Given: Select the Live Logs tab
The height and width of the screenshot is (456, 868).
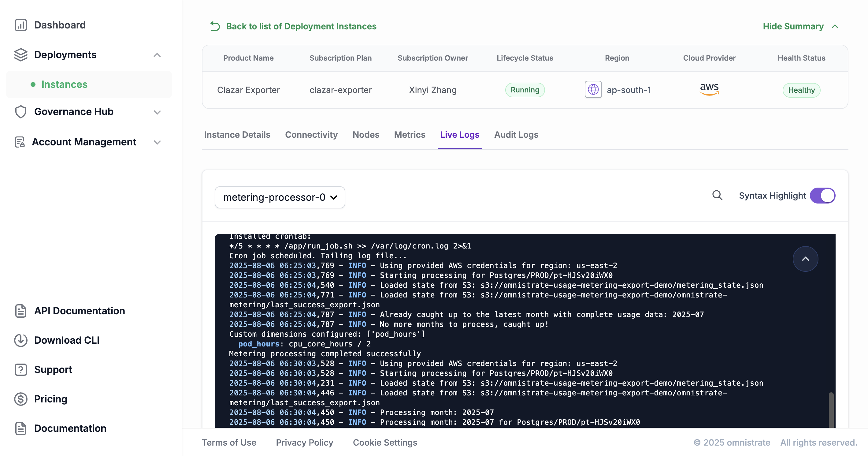Looking at the screenshot, I should [460, 135].
